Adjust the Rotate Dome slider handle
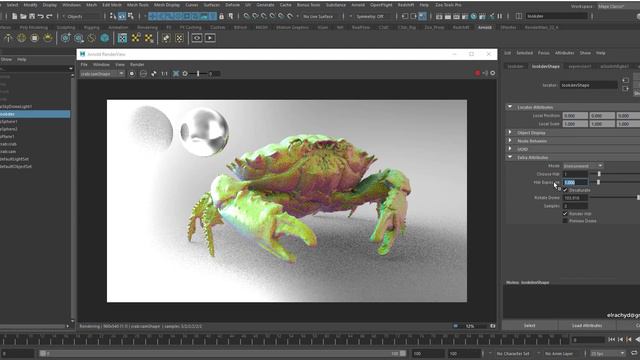 click(x=638, y=198)
